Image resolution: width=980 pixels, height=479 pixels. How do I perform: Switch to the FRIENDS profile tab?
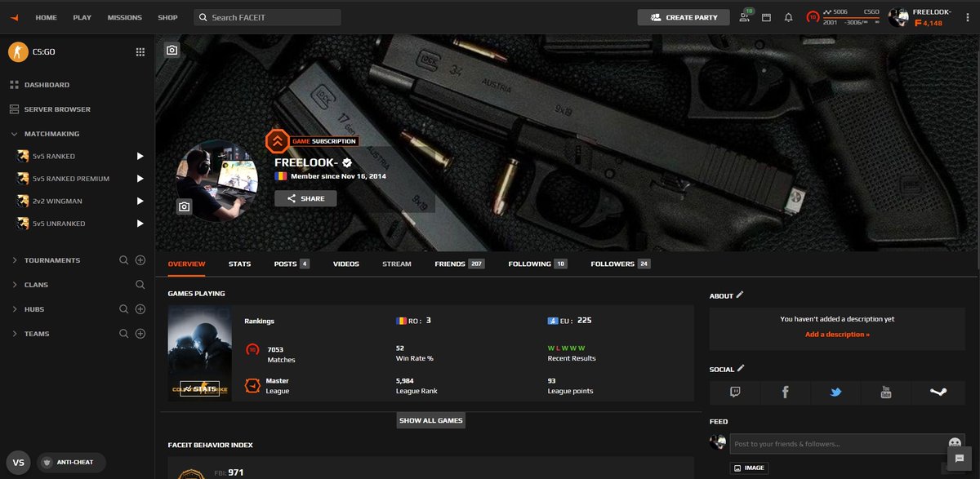pyautogui.click(x=460, y=264)
